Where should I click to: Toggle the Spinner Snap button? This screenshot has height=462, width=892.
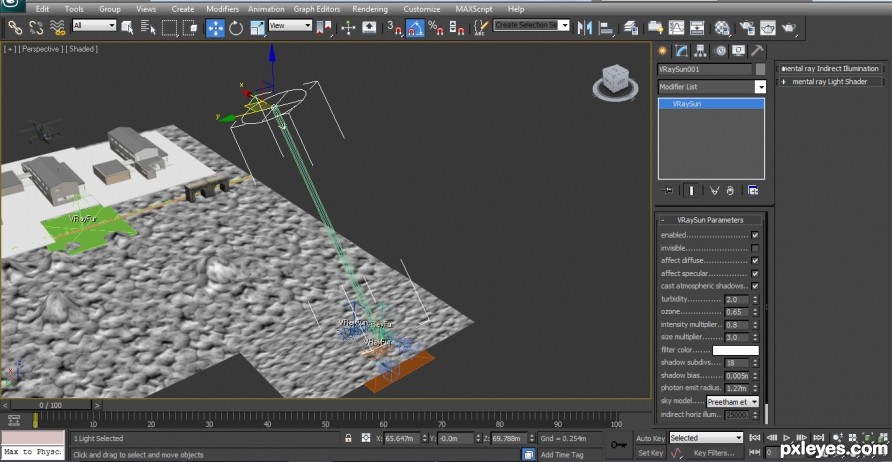457,27
